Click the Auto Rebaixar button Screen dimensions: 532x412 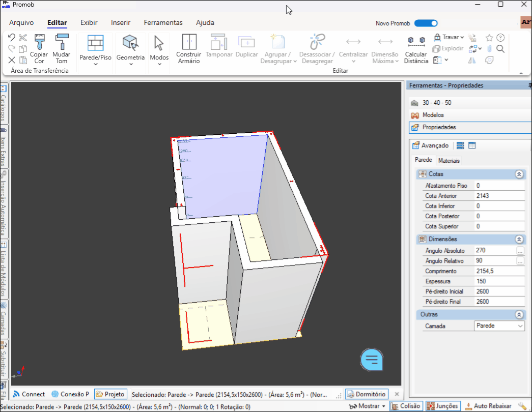pyautogui.click(x=488, y=406)
